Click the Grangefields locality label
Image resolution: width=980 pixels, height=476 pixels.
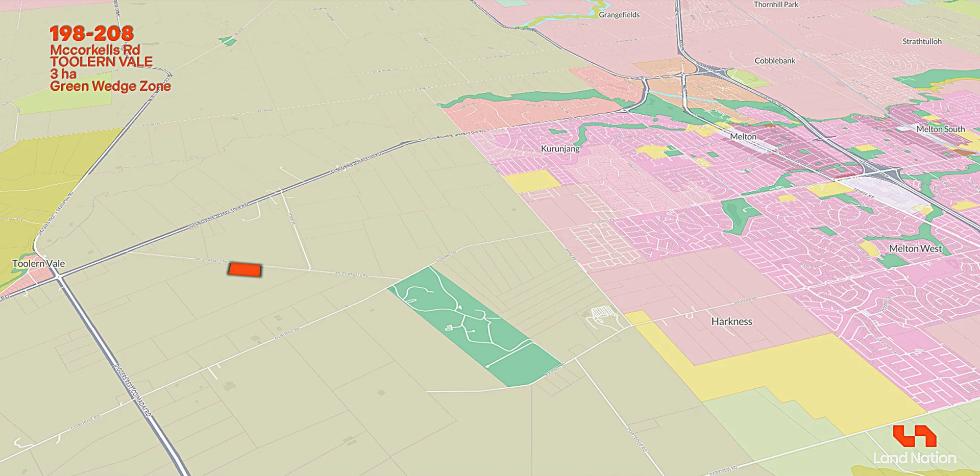click(619, 14)
